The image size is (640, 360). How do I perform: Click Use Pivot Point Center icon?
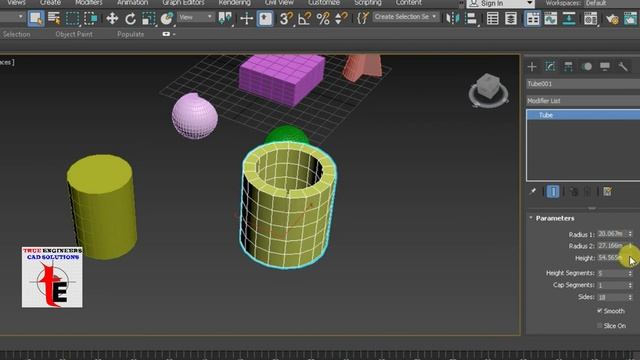tap(225, 18)
